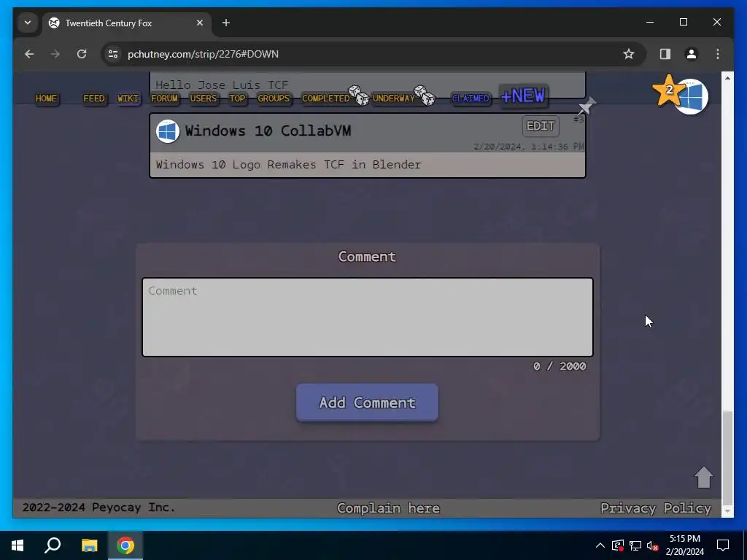747x560 pixels.
Task: Open the Chrome three-dot menu
Action: 718,54
